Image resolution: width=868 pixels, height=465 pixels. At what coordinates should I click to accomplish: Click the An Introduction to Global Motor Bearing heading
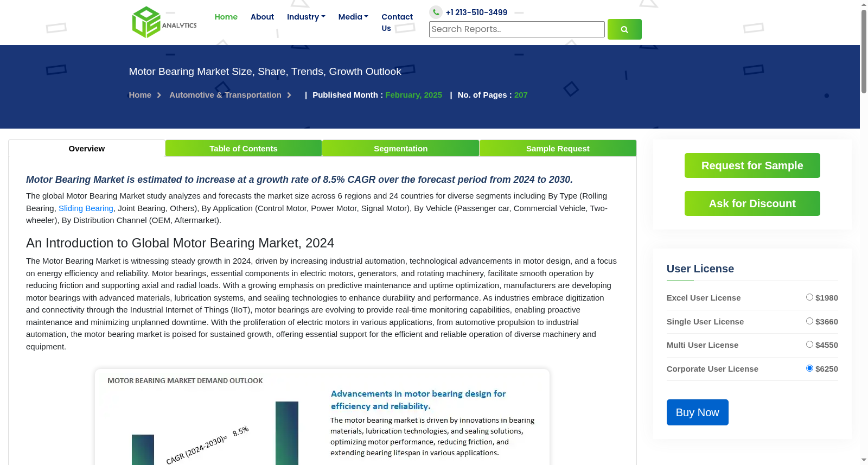click(180, 243)
